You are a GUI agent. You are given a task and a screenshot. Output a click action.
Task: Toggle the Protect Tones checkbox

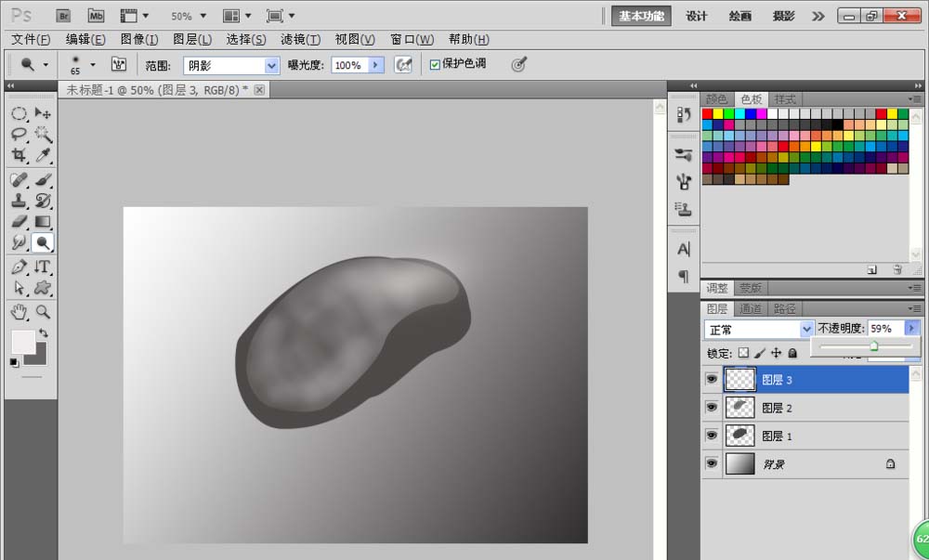[435, 64]
